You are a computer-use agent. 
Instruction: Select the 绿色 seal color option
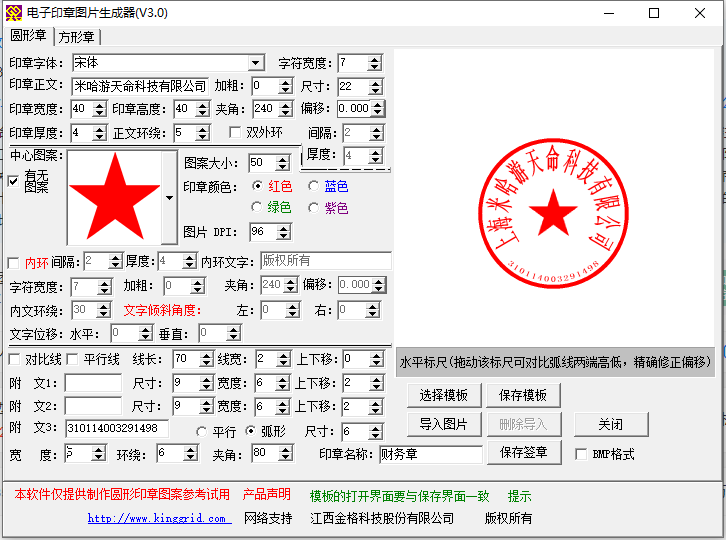click(257, 208)
